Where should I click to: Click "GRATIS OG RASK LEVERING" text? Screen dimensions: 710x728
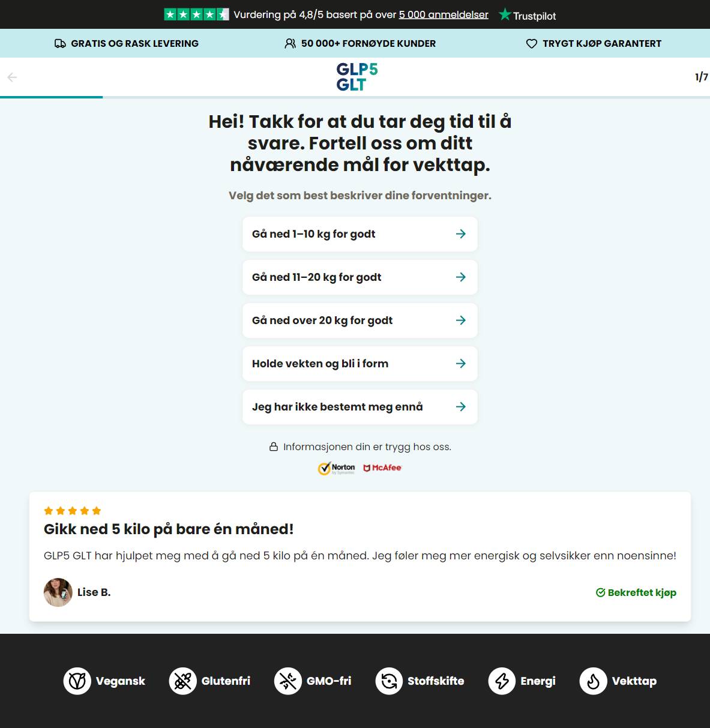[x=134, y=44]
